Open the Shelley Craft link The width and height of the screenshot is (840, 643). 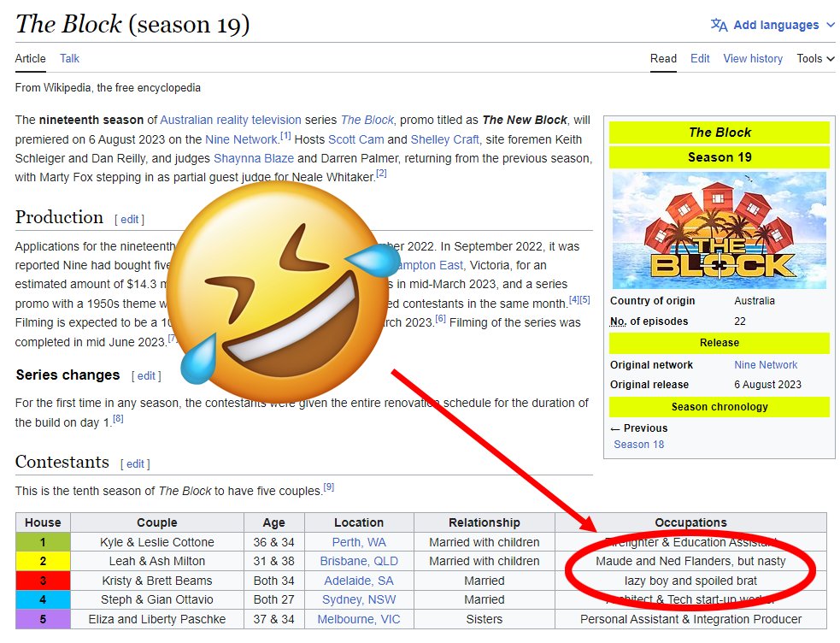pyautogui.click(x=444, y=139)
